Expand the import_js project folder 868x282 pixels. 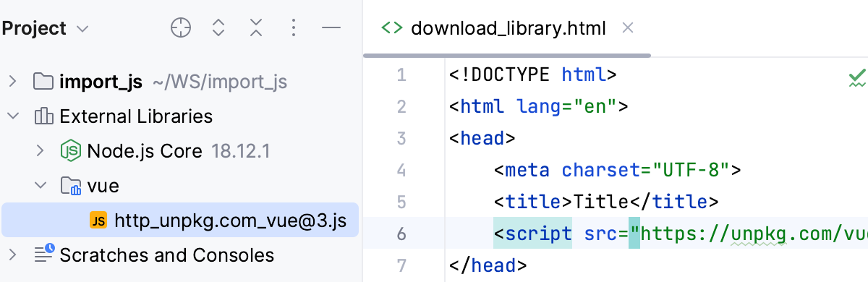pyautogui.click(x=12, y=81)
